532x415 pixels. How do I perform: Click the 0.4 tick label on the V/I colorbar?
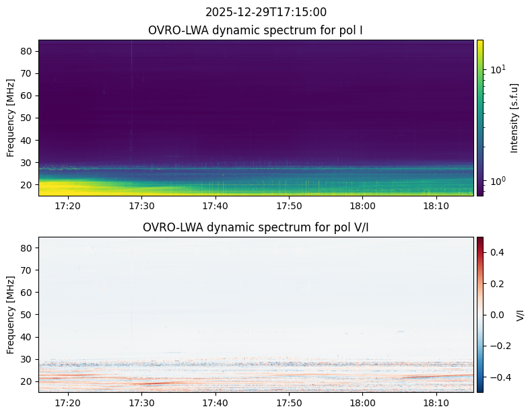(496, 252)
